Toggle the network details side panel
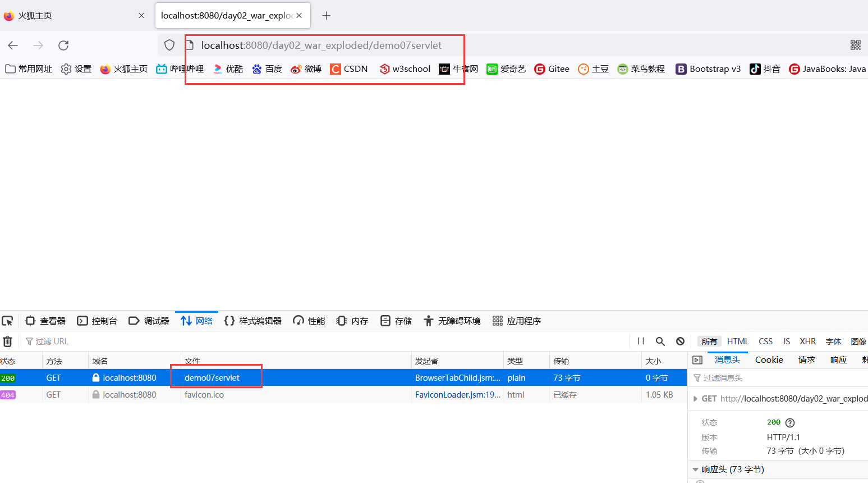This screenshot has height=483, width=868. (697, 360)
